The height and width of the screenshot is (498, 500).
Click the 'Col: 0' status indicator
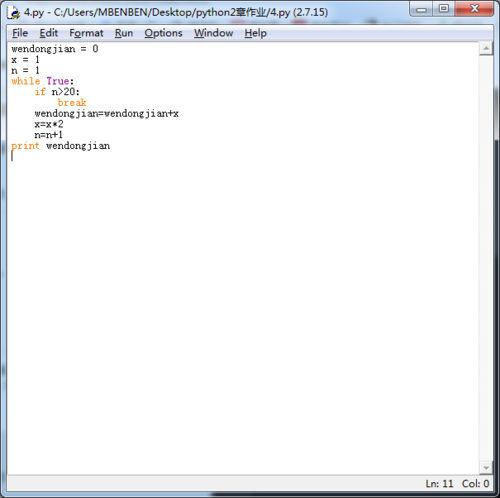(476, 484)
